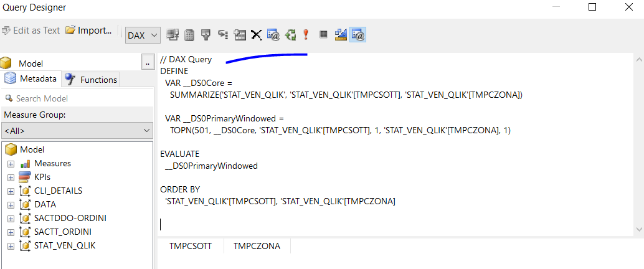Click the query editor scroll-down arrow
Viewport: 644px width, 269px height.
638,229
